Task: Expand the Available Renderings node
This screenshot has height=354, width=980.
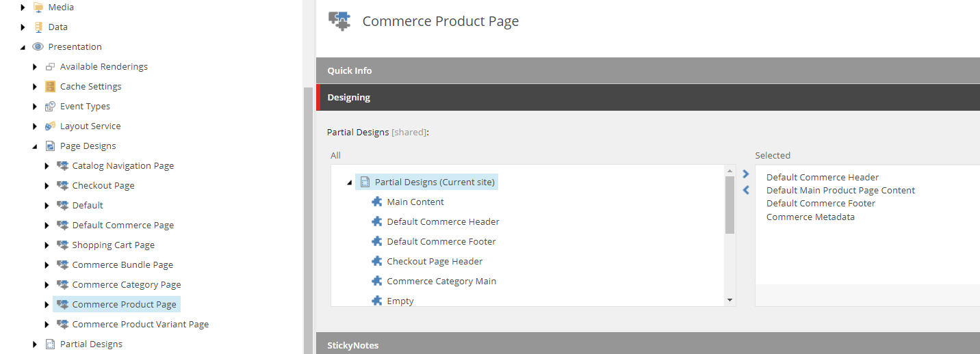Action: tap(35, 67)
